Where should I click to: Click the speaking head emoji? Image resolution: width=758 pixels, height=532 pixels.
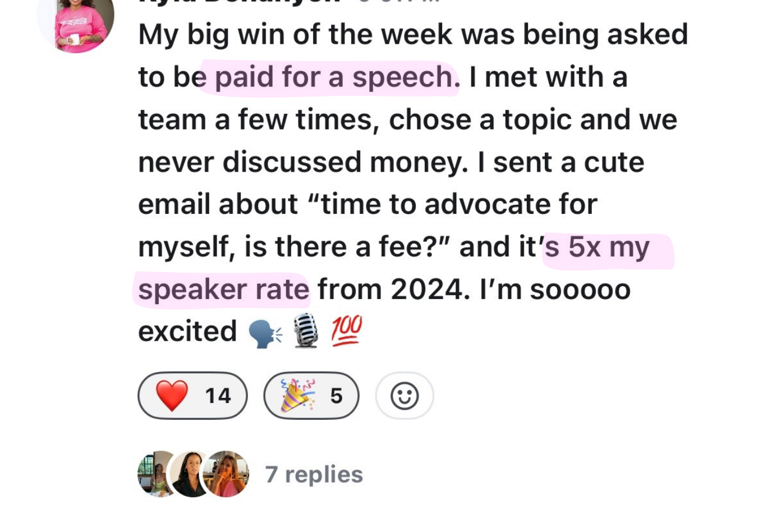pyautogui.click(x=265, y=333)
